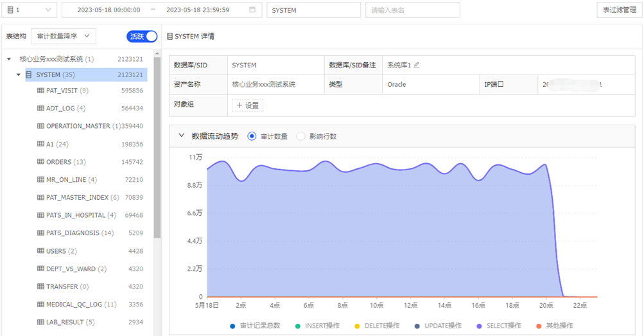Click the database icon next to SYSTEM node
The width and height of the screenshot is (644, 336).
[29, 75]
